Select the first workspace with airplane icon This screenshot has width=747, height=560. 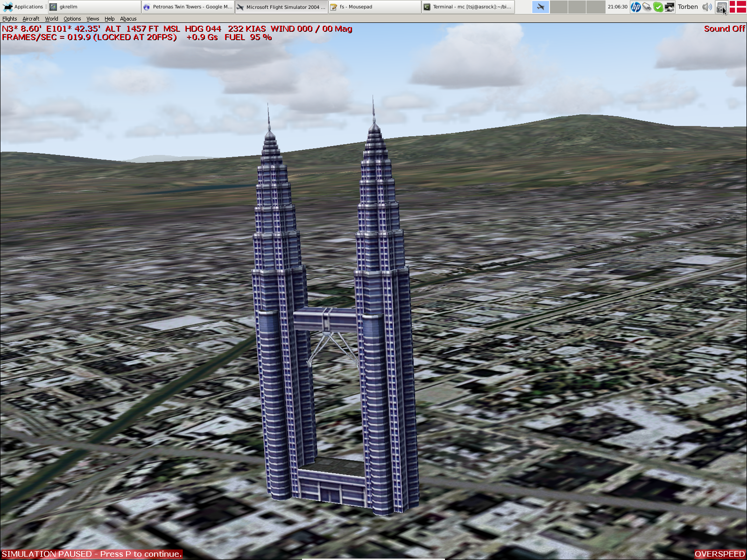tap(541, 7)
